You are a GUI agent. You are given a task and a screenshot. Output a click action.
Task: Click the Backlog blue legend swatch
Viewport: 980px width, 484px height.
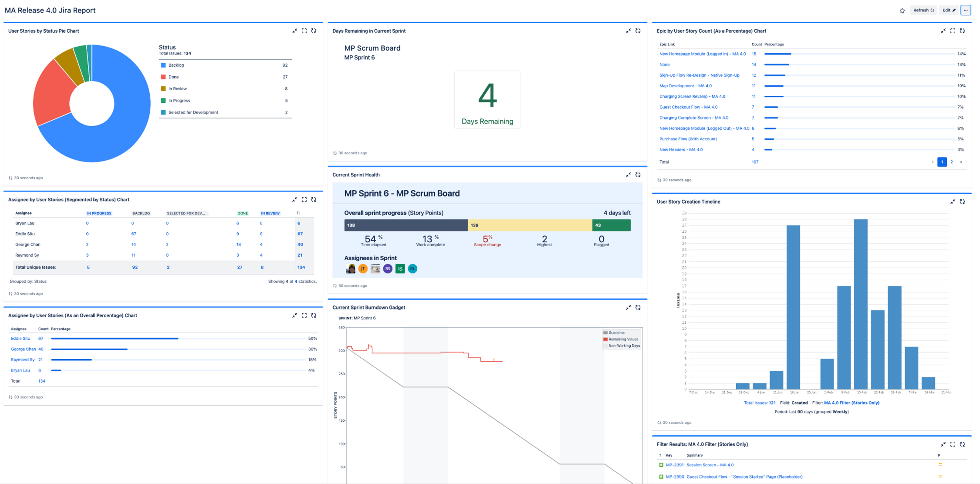pos(163,65)
